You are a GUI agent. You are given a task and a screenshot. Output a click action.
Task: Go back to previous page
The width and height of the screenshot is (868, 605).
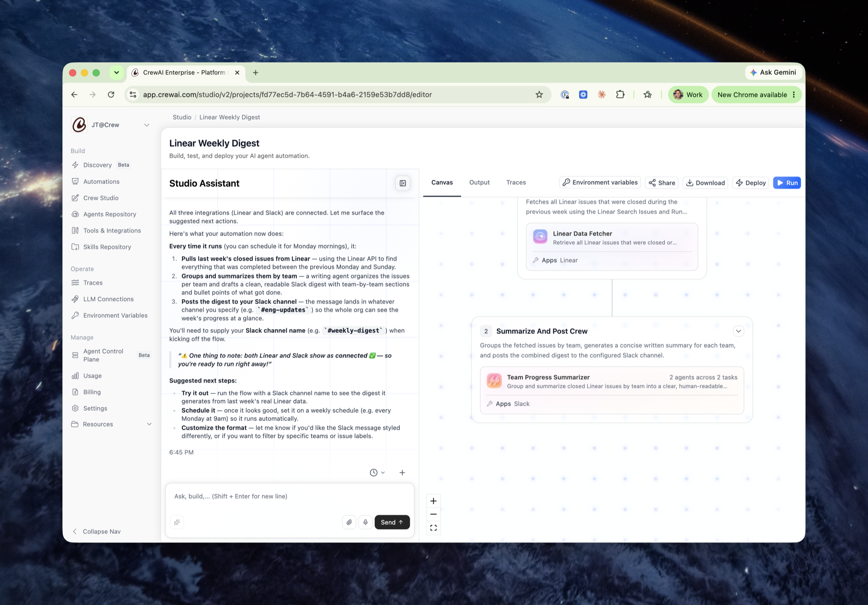(74, 95)
